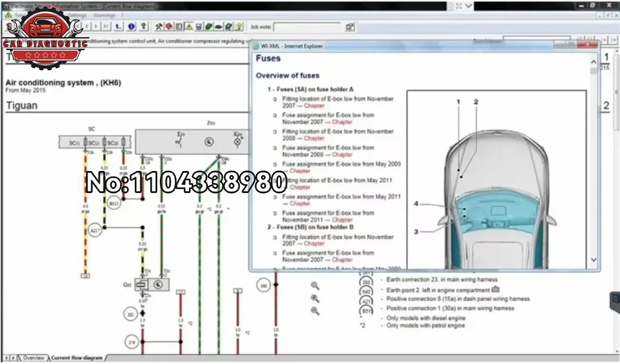
Task: Click the bottom magnifier zoom icon
Action: pos(315,311)
